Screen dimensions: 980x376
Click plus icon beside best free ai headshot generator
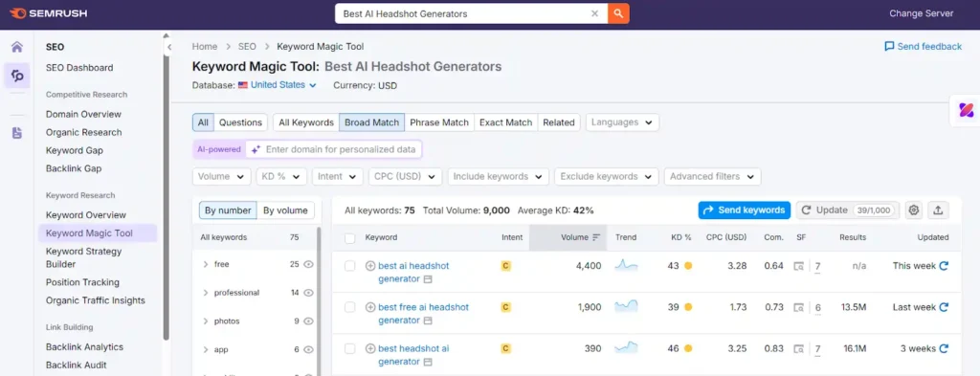click(x=370, y=307)
